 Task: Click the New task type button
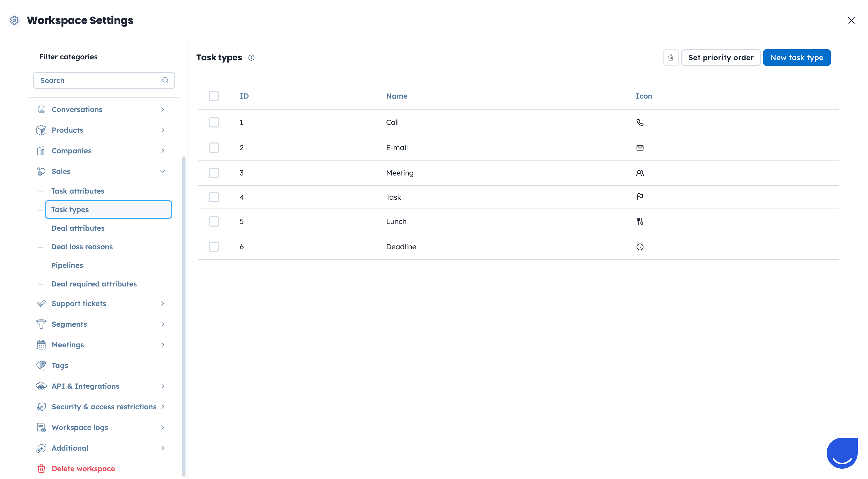796,58
